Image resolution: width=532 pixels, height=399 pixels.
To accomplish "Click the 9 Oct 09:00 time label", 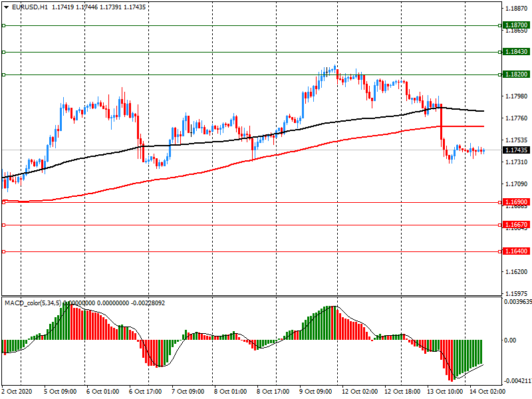I will [315, 392].
